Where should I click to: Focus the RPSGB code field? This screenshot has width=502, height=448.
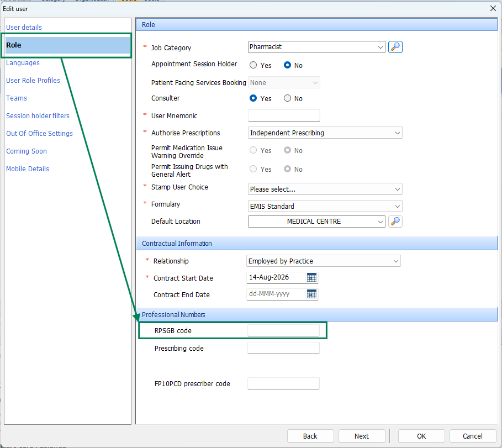click(283, 330)
